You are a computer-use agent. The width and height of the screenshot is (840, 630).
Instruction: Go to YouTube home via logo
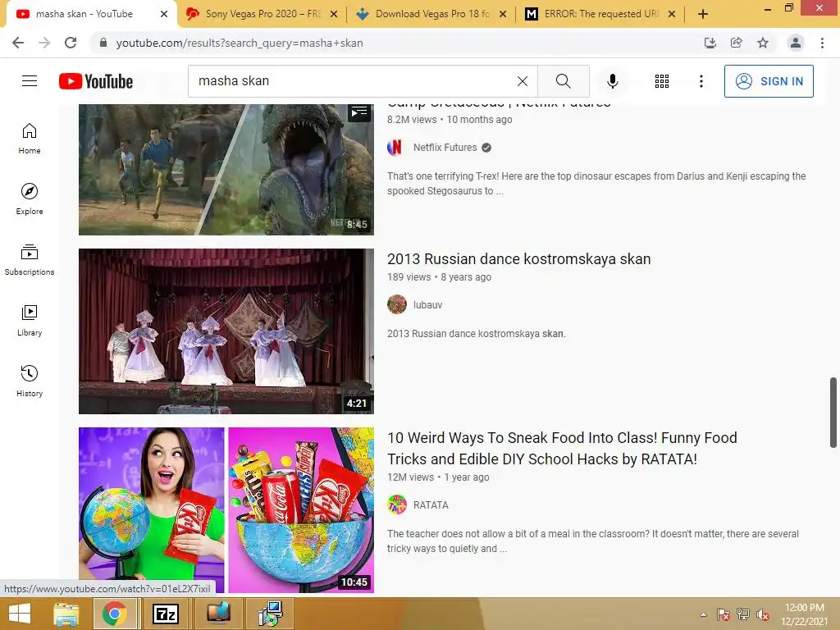[x=96, y=81]
